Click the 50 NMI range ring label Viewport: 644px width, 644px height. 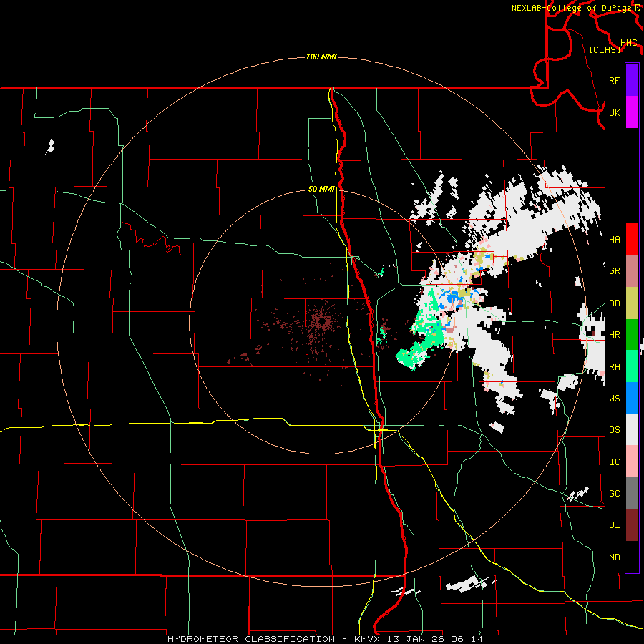(321, 189)
